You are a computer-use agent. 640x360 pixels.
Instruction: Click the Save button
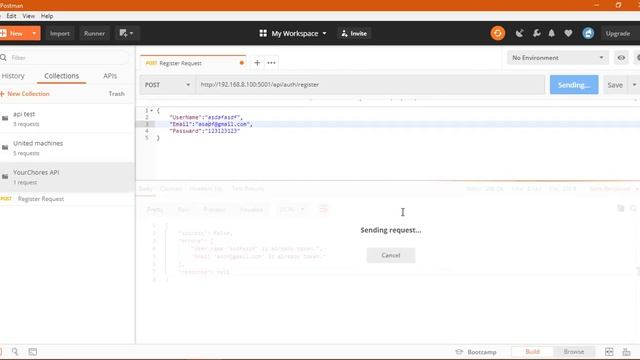tap(615, 85)
